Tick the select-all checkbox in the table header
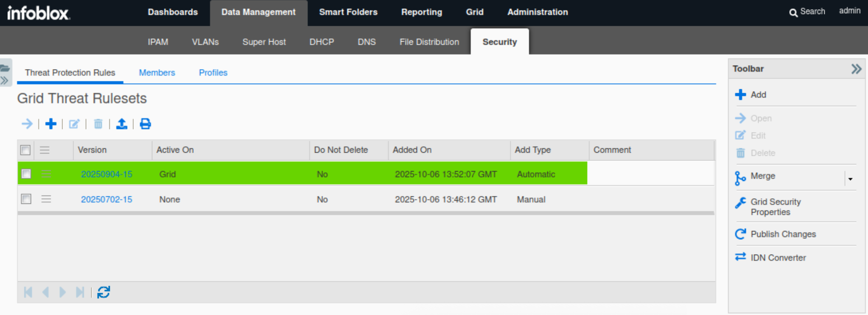868x315 pixels. (25, 150)
